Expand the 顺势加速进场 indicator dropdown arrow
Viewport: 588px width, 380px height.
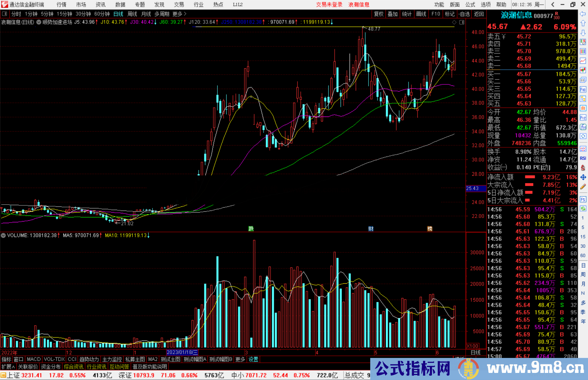tap(39, 22)
